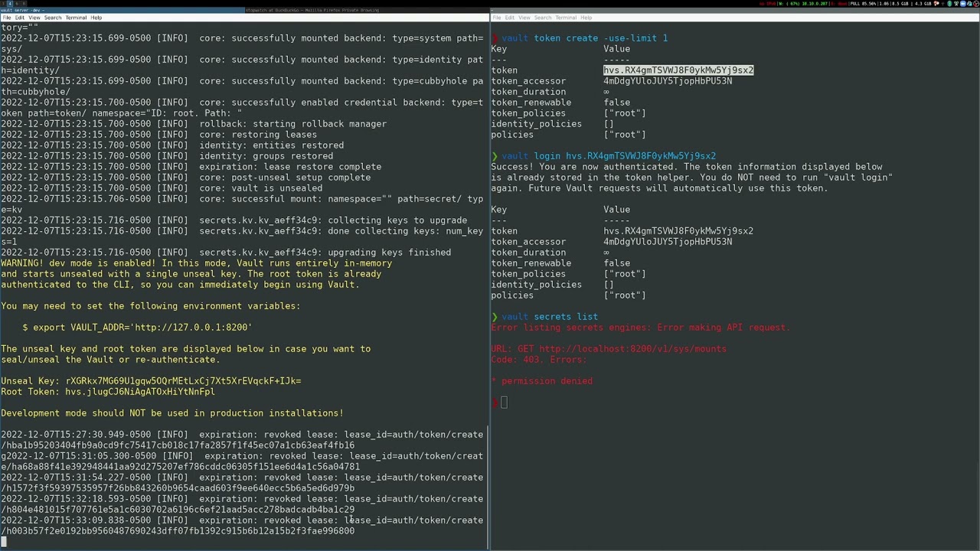
Task: Click the URL http://localhost:8200/v1/sys/mounts
Action: point(632,349)
